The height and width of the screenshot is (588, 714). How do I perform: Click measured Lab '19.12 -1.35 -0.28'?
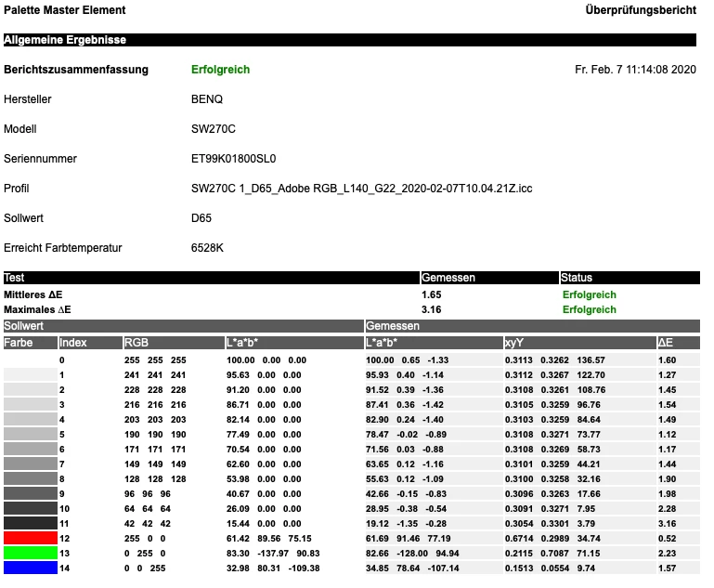click(406, 523)
